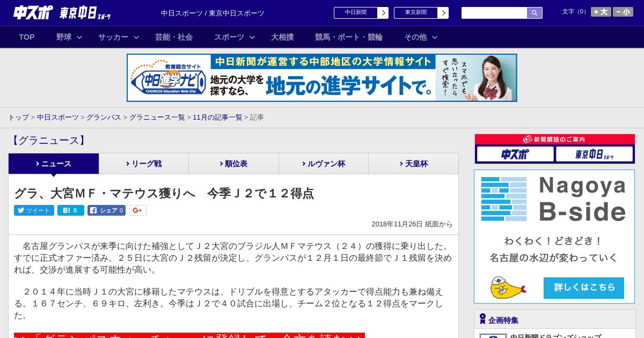Open the arrow next to 中日新聞
644x338 pixels.
click(383, 13)
